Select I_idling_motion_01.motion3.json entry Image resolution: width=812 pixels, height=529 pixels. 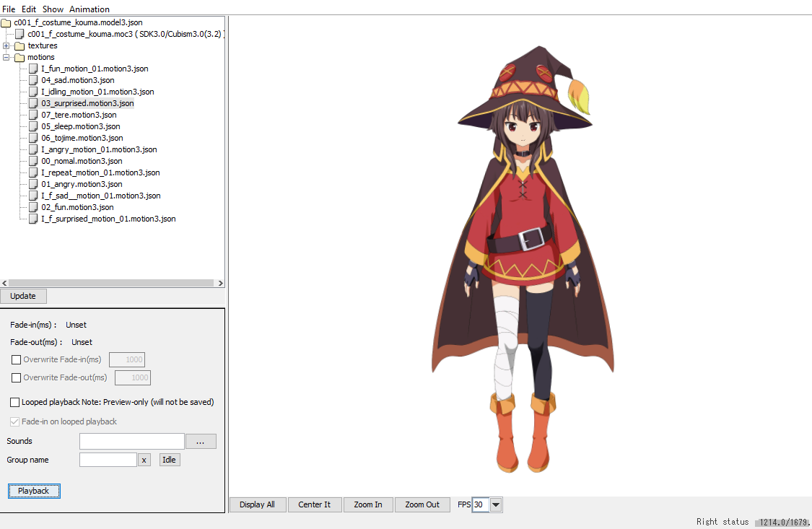pos(98,92)
